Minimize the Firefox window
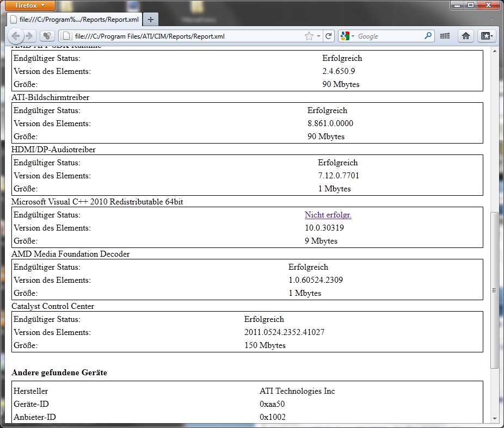Image resolution: width=504 pixels, height=428 pixels. tap(457, 5)
